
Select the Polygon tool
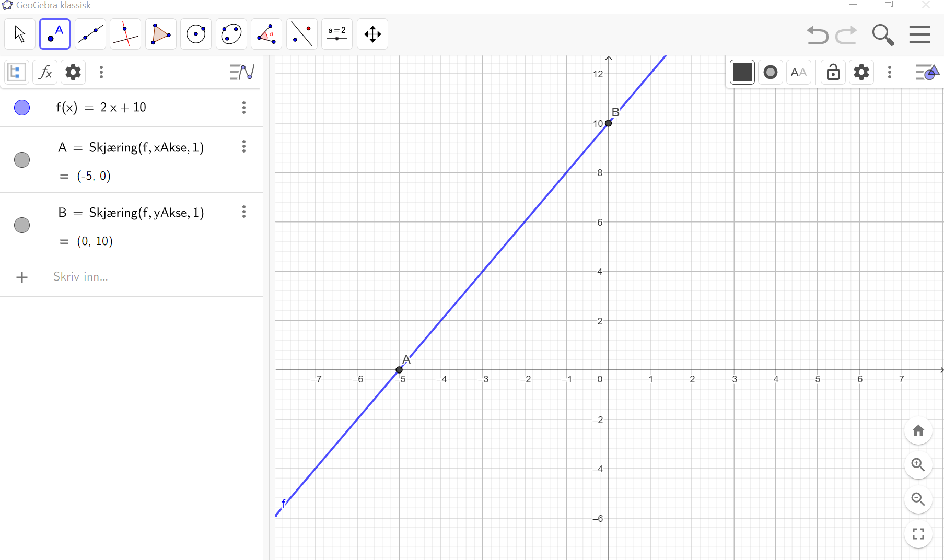point(161,34)
